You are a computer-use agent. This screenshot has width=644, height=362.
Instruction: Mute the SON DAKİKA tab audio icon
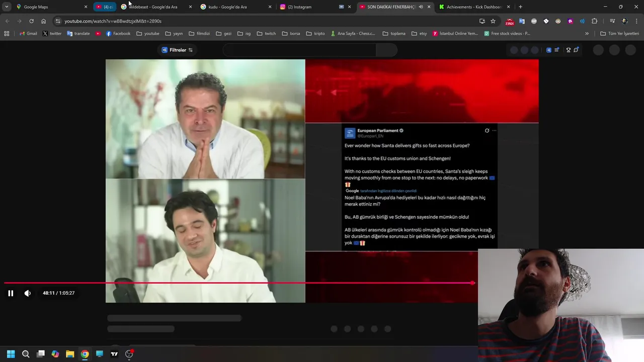(x=421, y=7)
